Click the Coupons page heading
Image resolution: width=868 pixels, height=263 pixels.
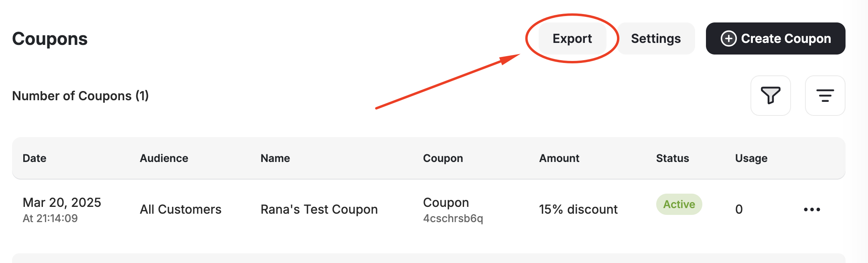pos(50,38)
